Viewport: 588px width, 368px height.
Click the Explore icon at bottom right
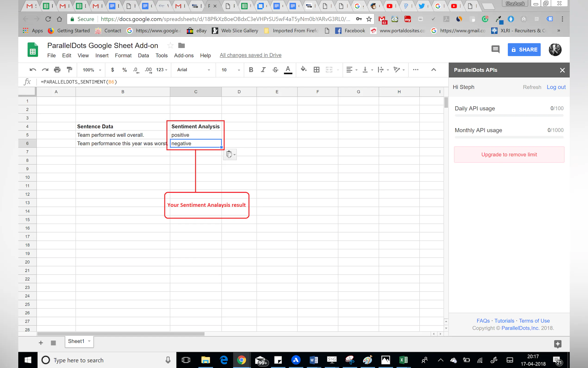tap(558, 344)
